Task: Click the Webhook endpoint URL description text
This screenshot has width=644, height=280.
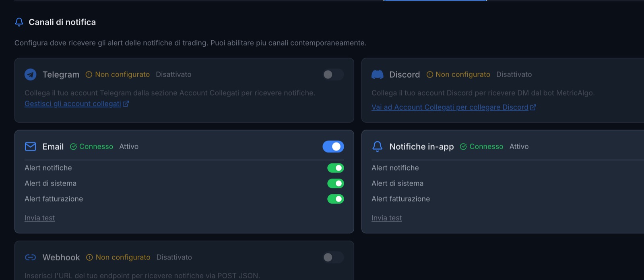Action: tap(142, 276)
